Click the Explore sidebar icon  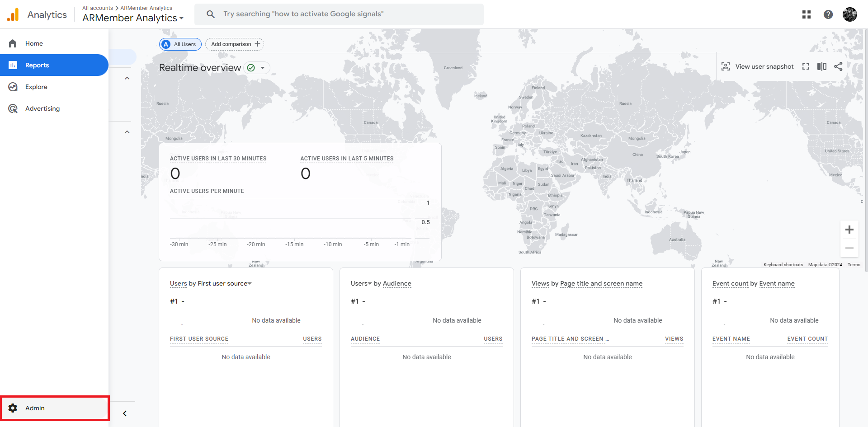click(13, 87)
